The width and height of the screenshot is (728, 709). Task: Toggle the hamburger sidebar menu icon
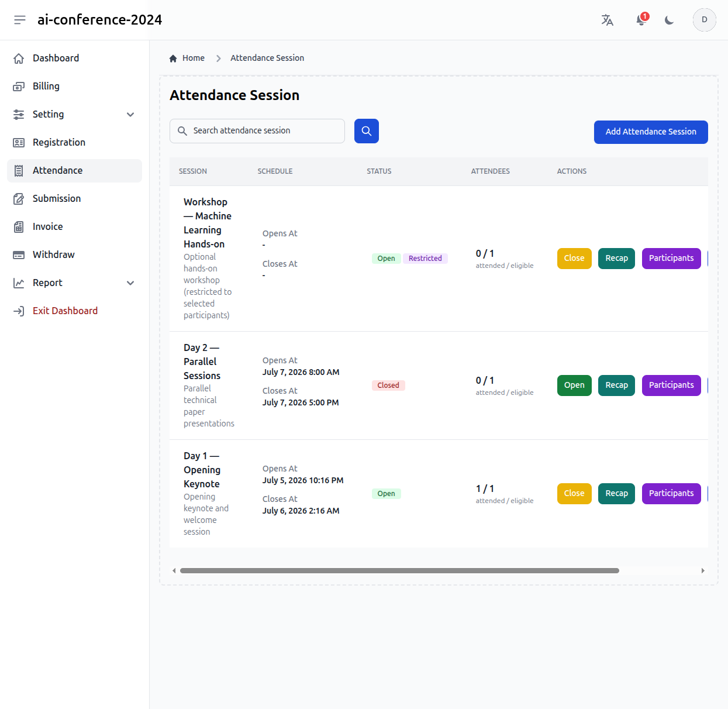[x=20, y=20]
